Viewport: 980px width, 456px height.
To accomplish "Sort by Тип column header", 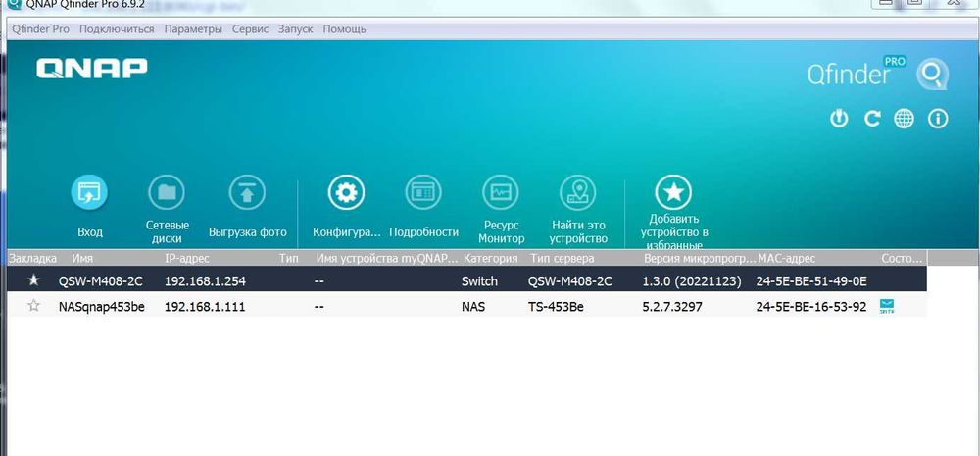I will coord(289,258).
